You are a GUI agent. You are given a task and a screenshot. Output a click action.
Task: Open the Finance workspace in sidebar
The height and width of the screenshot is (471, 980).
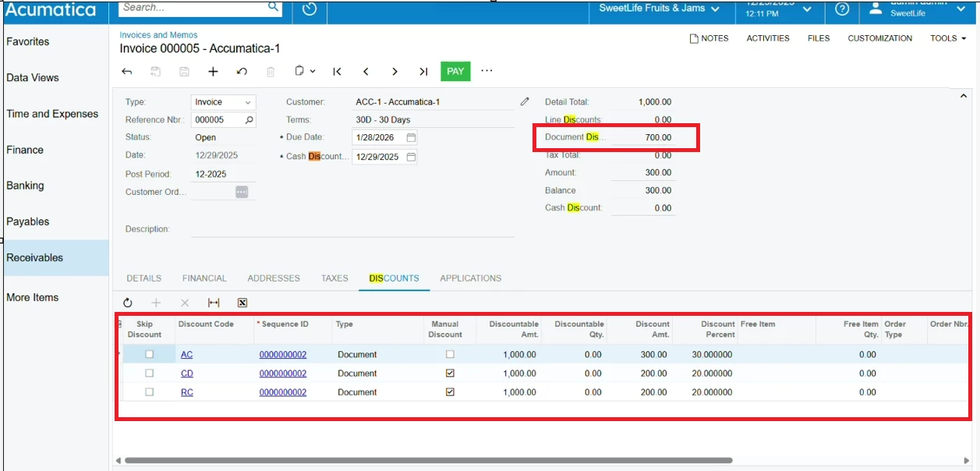[x=55, y=150]
